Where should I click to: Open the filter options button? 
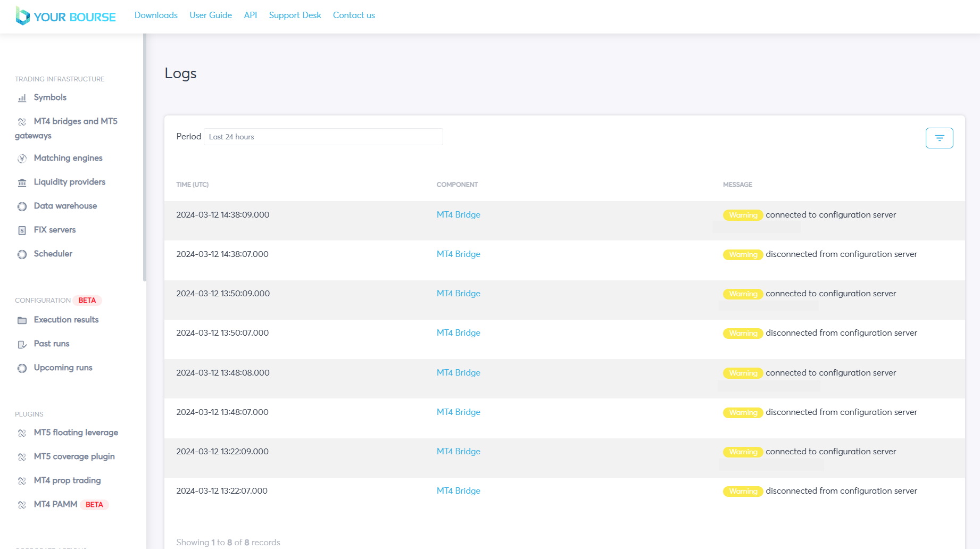tap(939, 138)
